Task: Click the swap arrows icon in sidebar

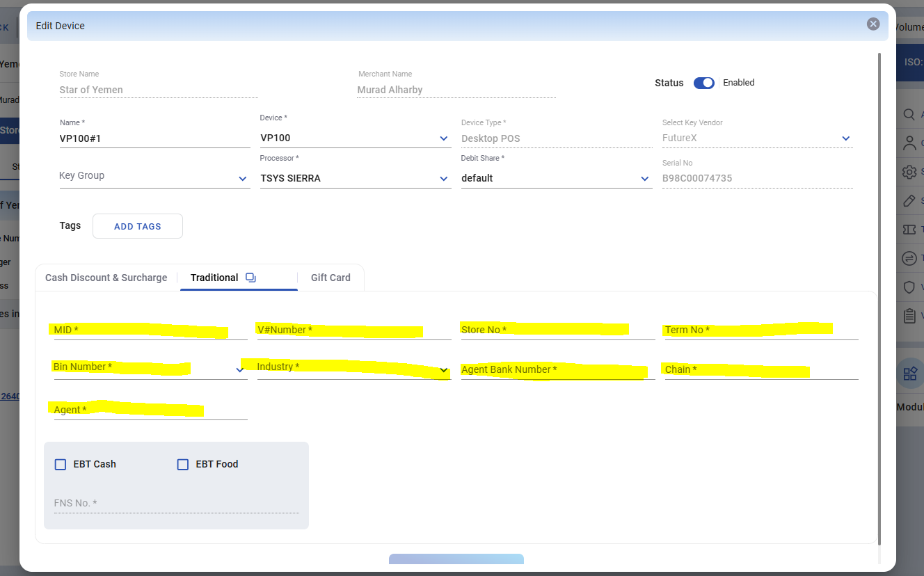Action: click(x=909, y=258)
